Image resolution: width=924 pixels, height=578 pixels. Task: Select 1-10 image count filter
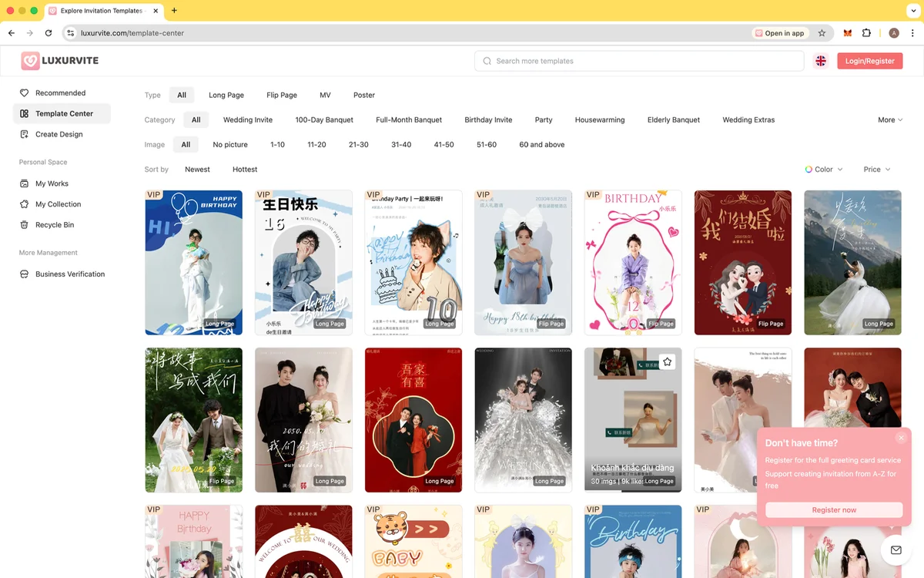pos(277,144)
